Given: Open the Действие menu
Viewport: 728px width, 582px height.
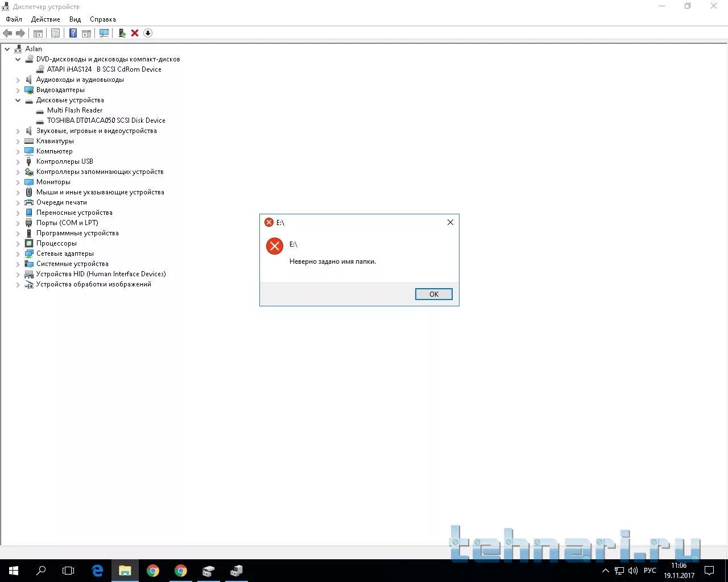Looking at the screenshot, I should [45, 19].
